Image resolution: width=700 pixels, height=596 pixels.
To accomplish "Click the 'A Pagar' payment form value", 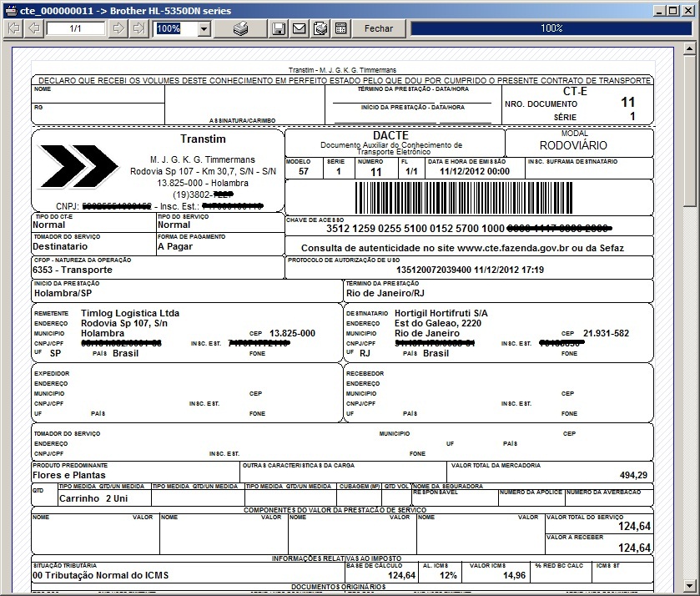I will click(x=175, y=246).
